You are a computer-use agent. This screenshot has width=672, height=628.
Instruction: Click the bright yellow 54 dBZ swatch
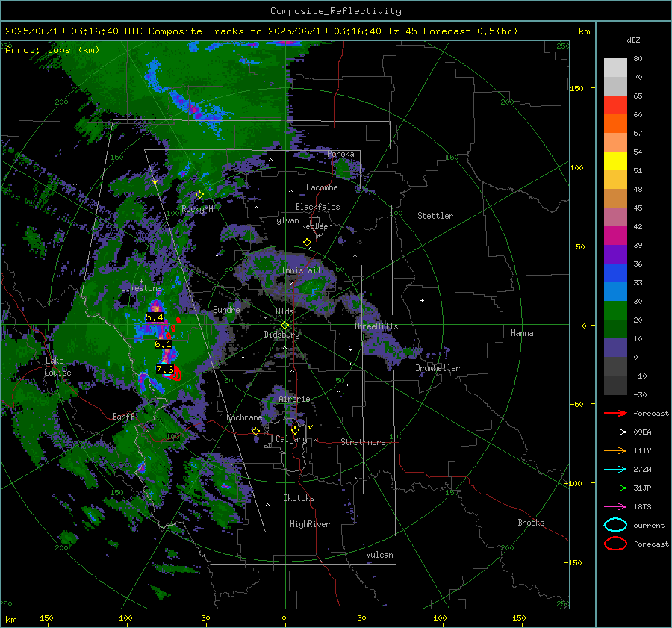click(x=615, y=161)
